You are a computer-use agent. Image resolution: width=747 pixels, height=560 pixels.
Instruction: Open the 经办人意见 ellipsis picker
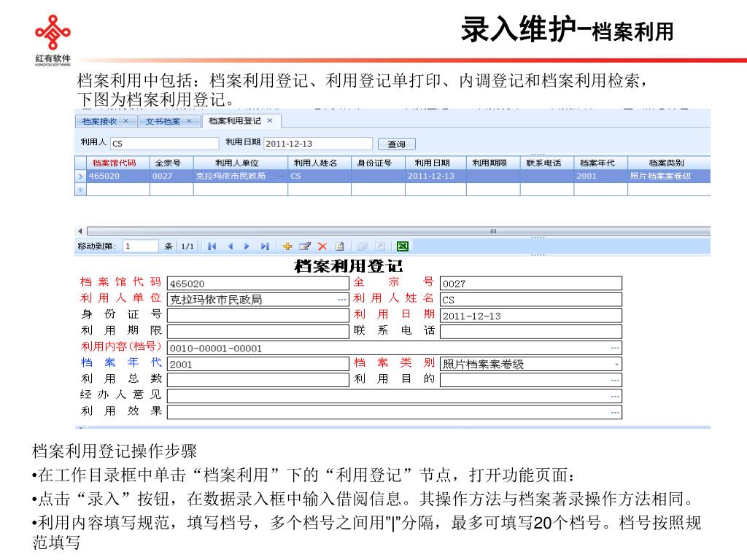pyautogui.click(x=615, y=396)
